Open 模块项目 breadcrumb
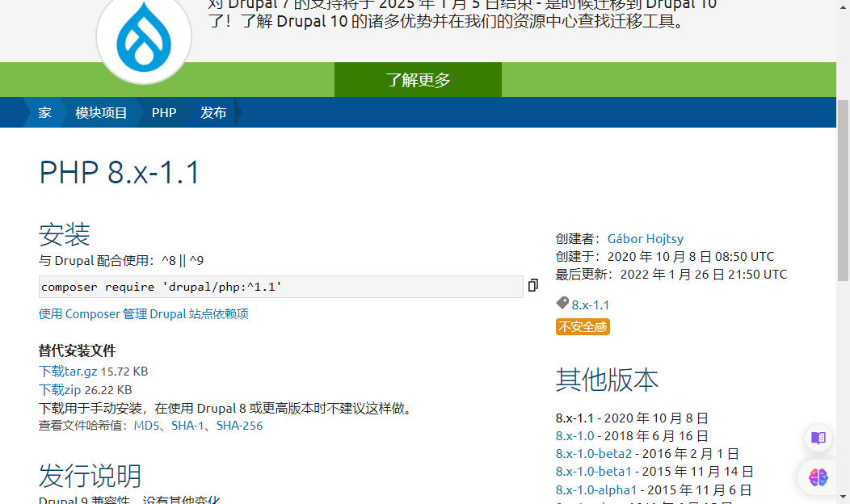Image resolution: width=850 pixels, height=504 pixels. coord(101,113)
